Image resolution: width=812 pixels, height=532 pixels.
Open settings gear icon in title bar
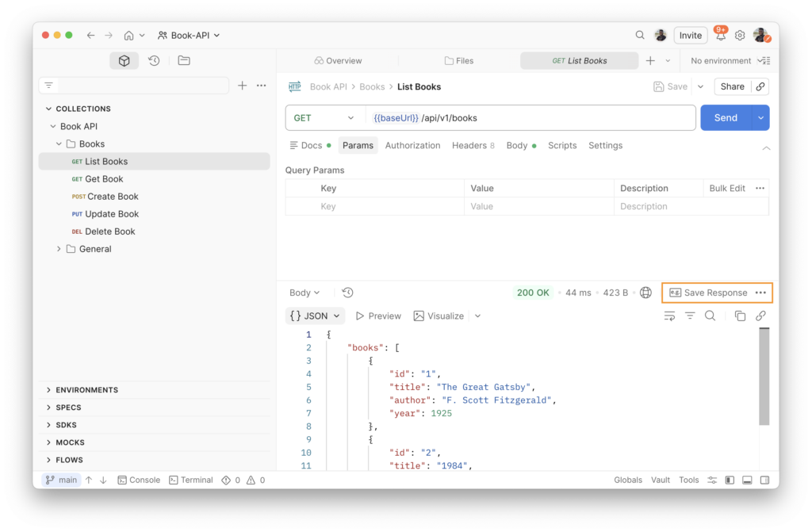pyautogui.click(x=740, y=35)
